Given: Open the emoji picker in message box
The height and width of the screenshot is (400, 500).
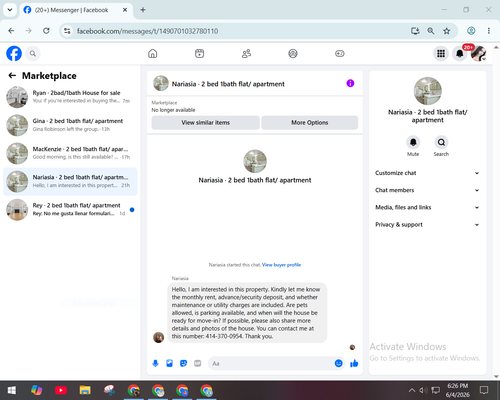Looking at the screenshot, I should (x=338, y=363).
